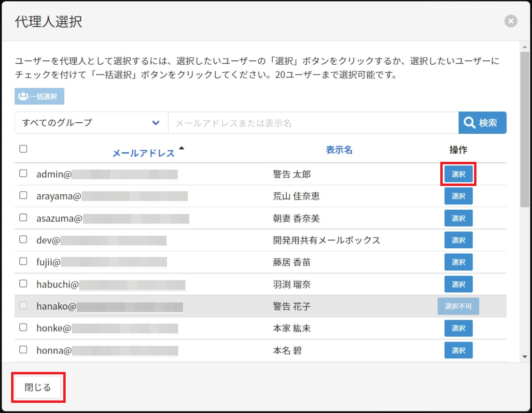The height and width of the screenshot is (413, 532).
Task: Click 選択 for 開発用共有メールボックス
Action: 458,240
